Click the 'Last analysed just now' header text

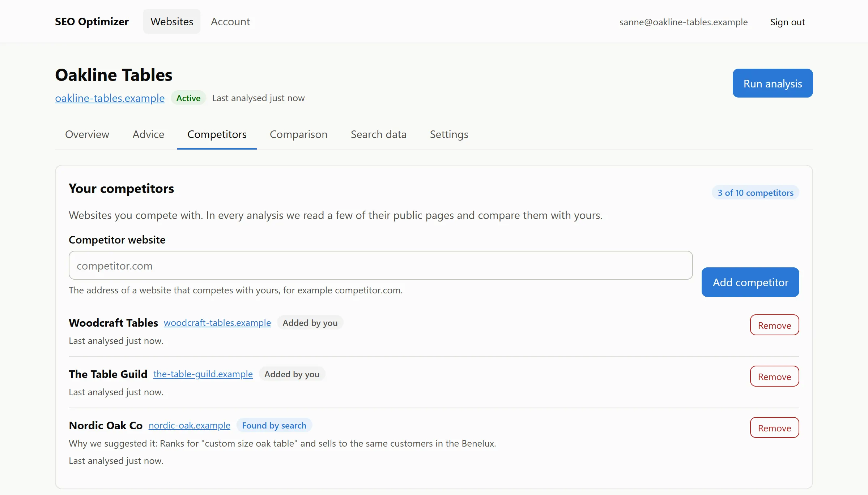coord(258,98)
